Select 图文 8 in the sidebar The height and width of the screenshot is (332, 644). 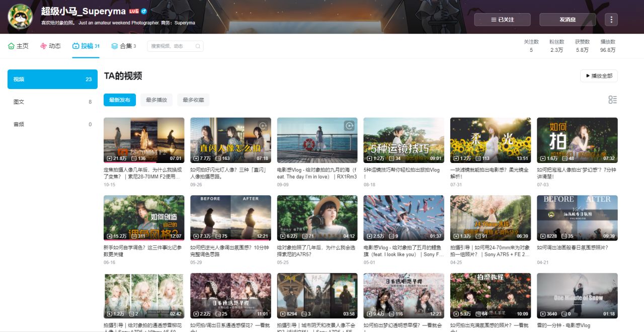coord(52,102)
